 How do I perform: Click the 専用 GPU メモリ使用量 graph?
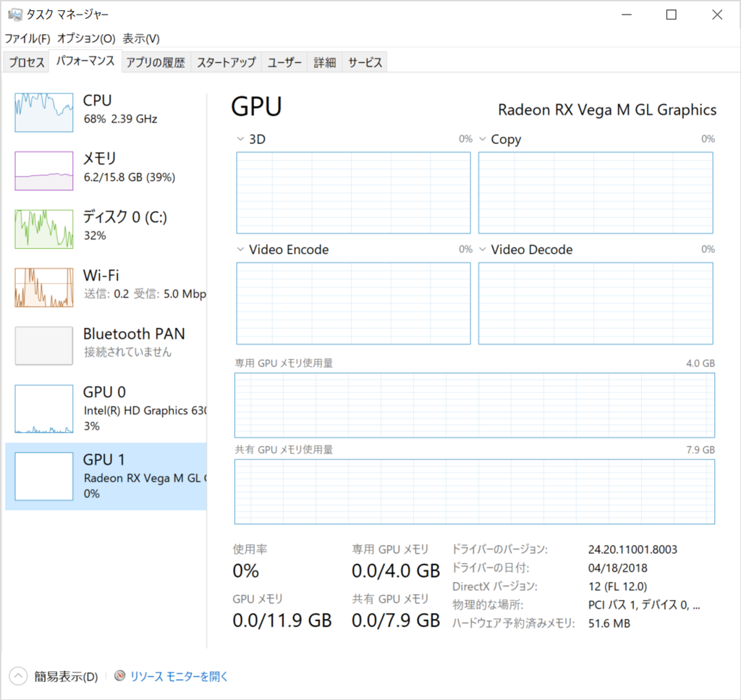click(x=475, y=405)
